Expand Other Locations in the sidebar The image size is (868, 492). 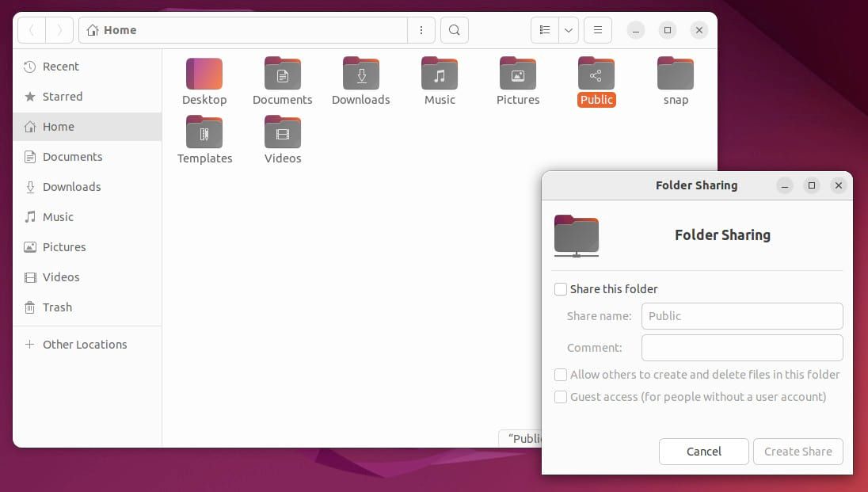pyautogui.click(x=85, y=345)
